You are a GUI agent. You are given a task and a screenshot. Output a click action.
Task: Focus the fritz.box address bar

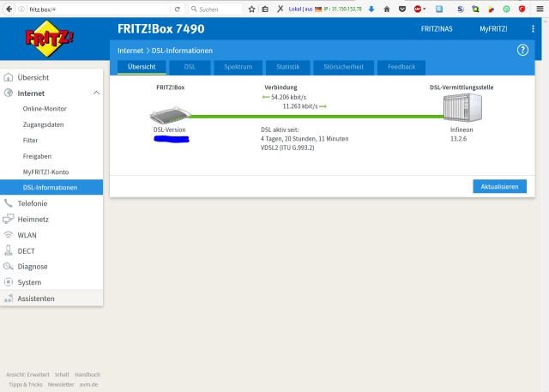(x=98, y=9)
